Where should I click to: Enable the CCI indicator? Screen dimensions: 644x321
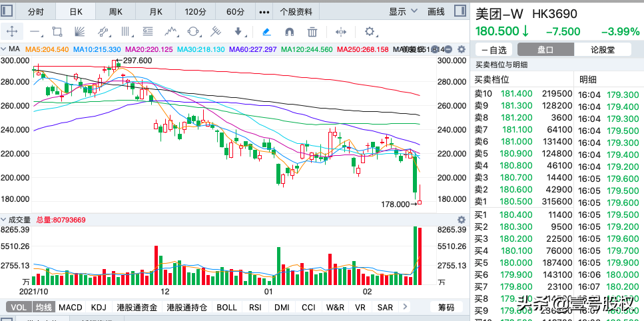308,307
